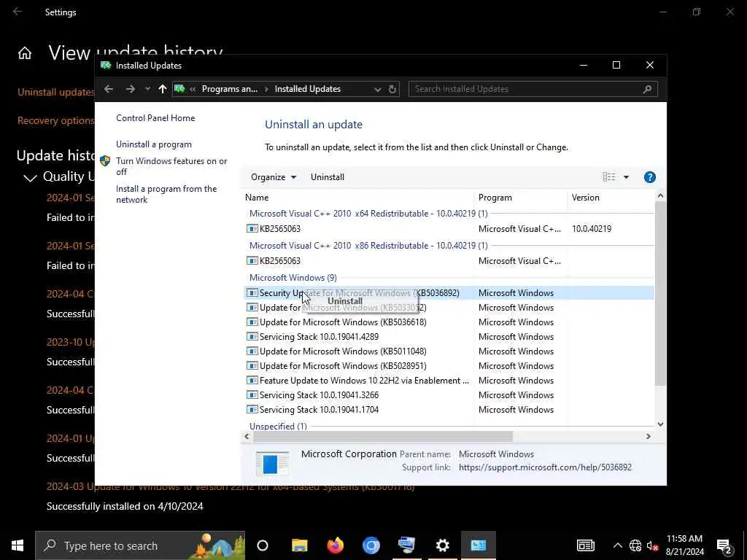Click the muted volume tray icon
Screen dimensions: 747x560
coord(652,545)
